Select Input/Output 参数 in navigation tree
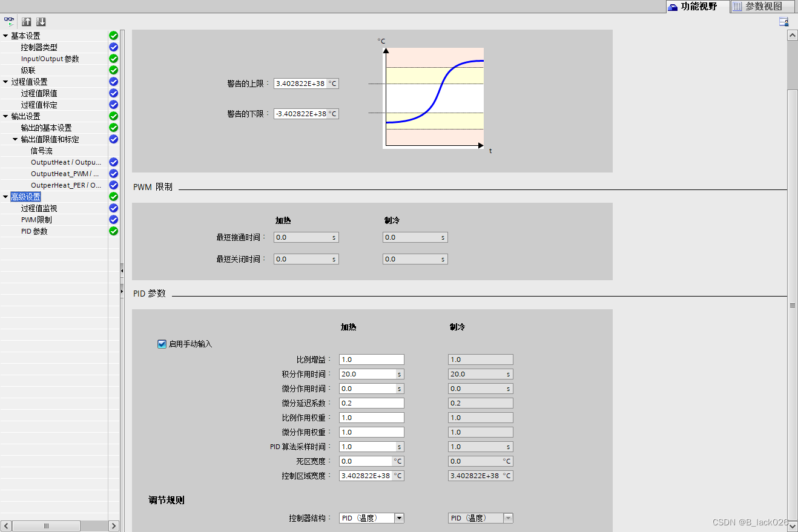The image size is (798, 532). point(50,59)
